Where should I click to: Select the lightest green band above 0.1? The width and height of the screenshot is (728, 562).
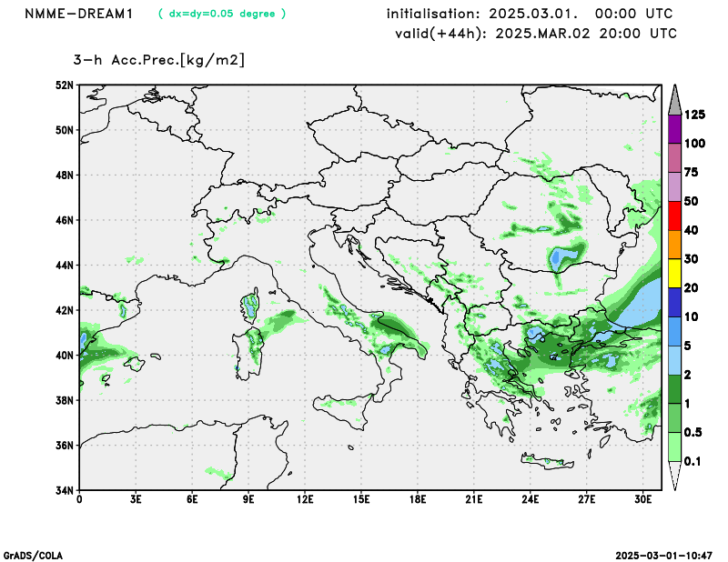point(674,447)
